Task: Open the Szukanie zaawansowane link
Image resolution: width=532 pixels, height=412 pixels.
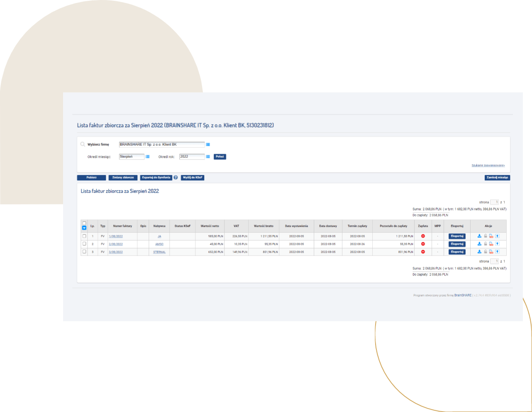Action: point(488,165)
